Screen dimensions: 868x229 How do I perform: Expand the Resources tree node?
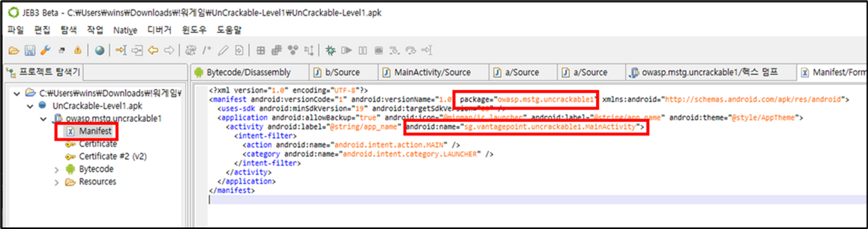(56, 182)
